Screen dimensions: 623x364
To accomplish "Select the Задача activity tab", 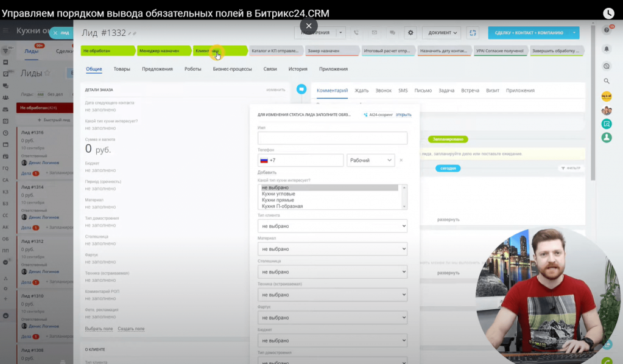I will 446,91.
